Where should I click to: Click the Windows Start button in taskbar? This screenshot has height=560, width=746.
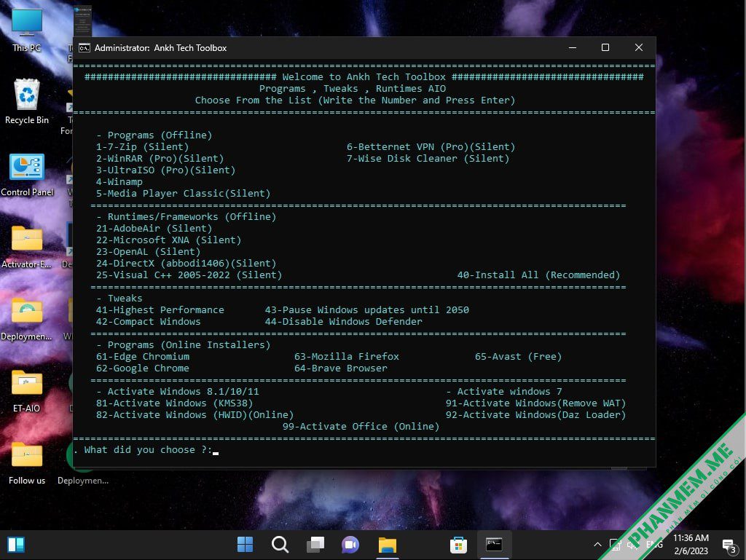point(245,544)
